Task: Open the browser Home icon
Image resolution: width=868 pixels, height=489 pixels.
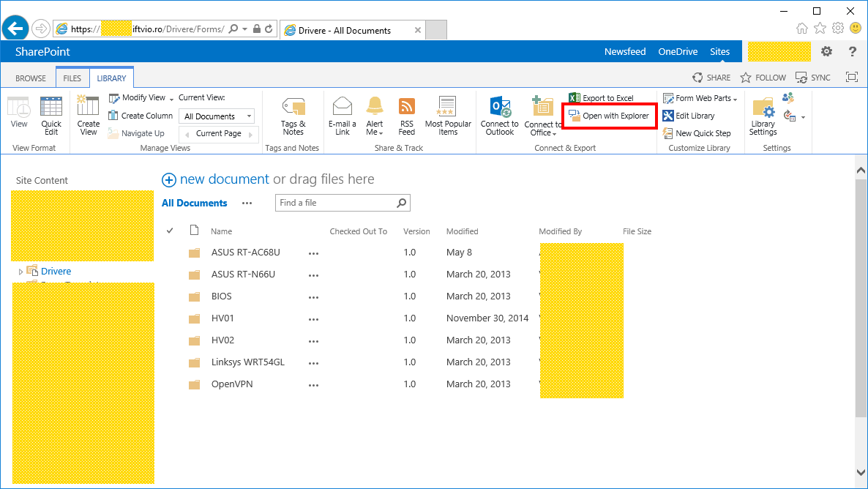Action: pyautogui.click(x=801, y=29)
